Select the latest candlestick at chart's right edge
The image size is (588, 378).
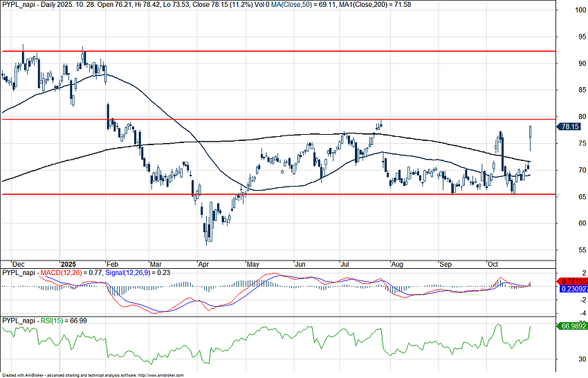point(531,138)
